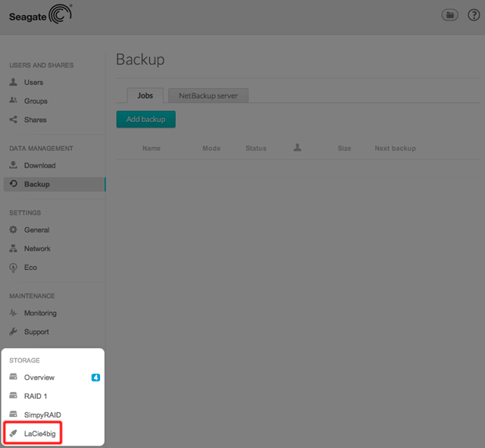Click the Mode column header
The height and width of the screenshot is (448, 485).
[211, 149]
